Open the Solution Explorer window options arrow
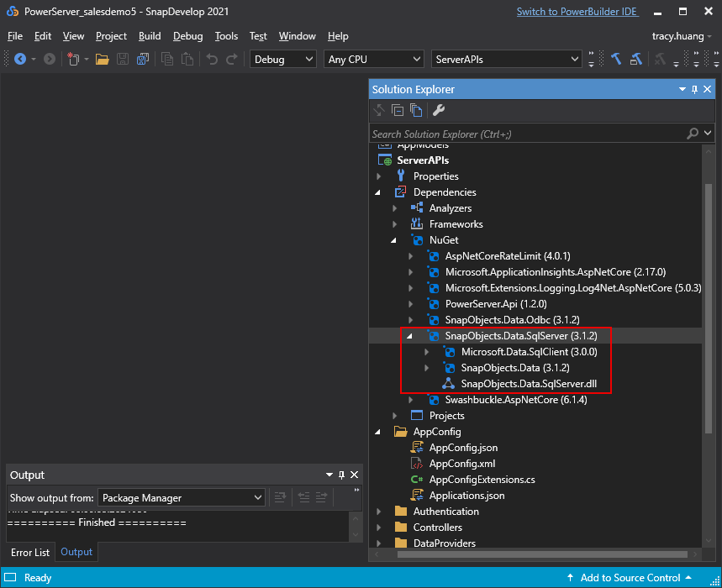This screenshot has height=588, width=722. coord(682,89)
